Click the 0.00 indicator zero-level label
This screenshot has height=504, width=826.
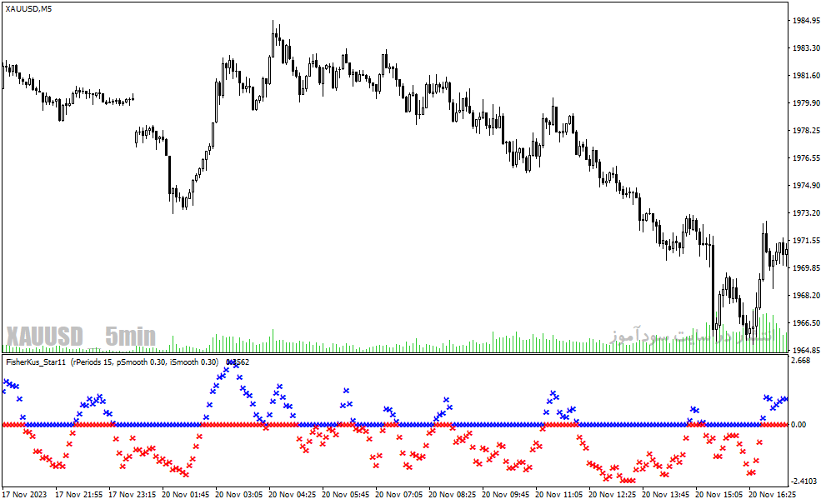[798, 425]
